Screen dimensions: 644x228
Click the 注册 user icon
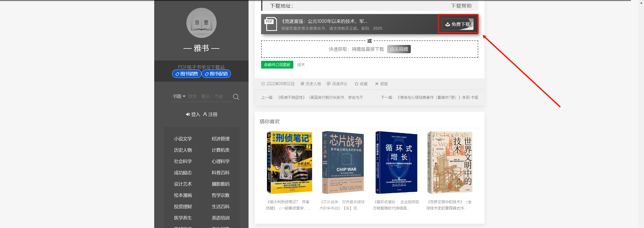(x=205, y=115)
